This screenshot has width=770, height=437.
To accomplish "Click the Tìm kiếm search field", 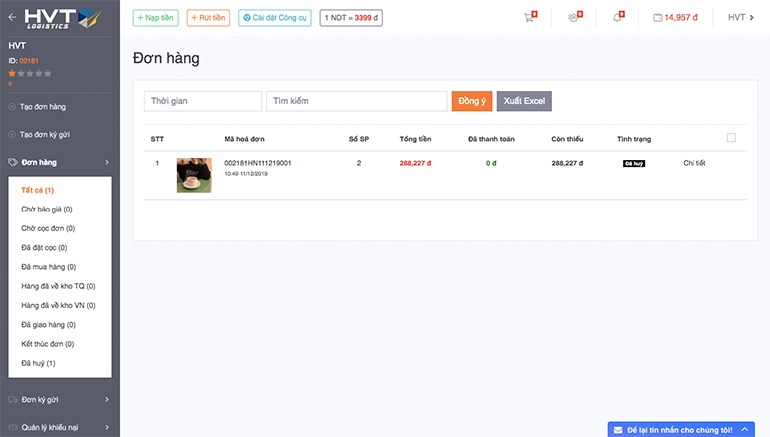I will (x=357, y=101).
